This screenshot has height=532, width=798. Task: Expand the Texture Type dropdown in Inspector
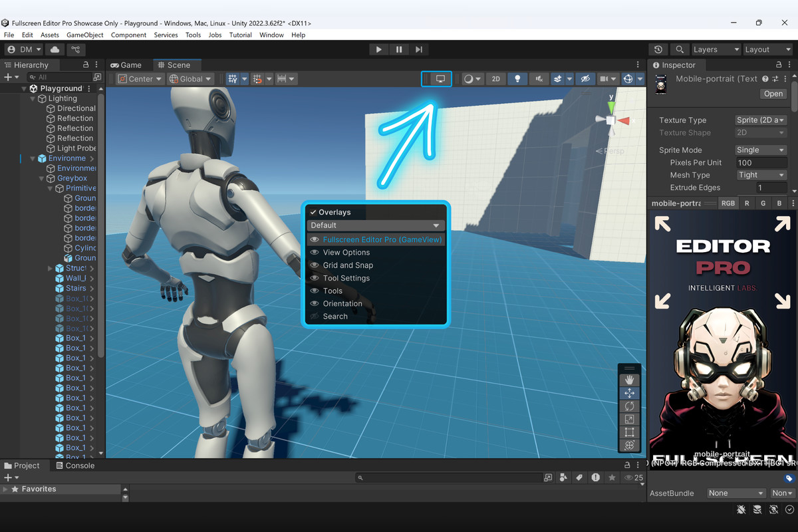[x=760, y=120]
